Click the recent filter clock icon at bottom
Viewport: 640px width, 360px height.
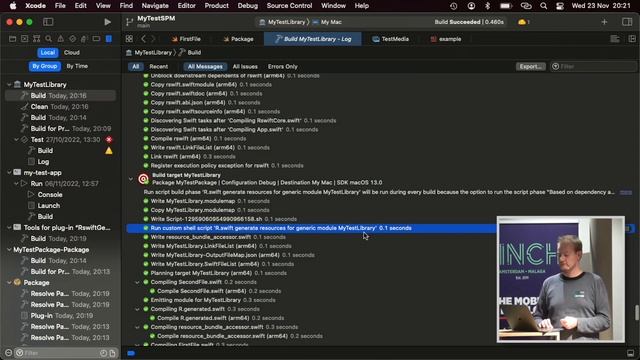[103, 353]
